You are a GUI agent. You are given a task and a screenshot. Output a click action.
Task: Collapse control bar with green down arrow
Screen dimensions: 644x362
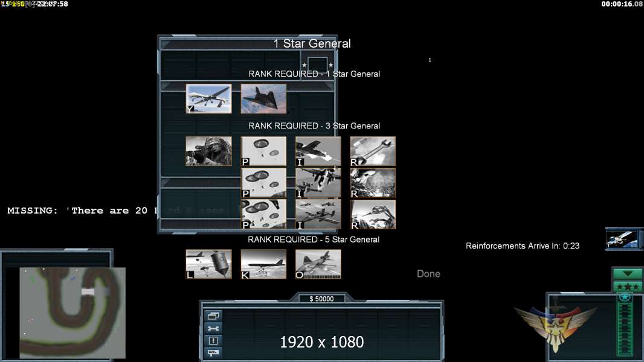coord(628,273)
